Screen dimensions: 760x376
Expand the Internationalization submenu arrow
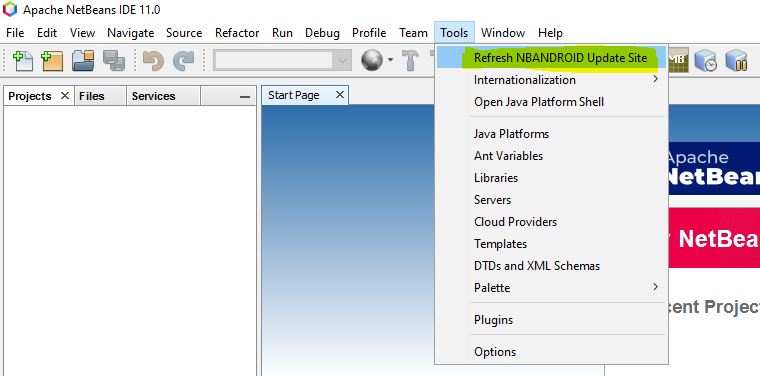(x=655, y=78)
